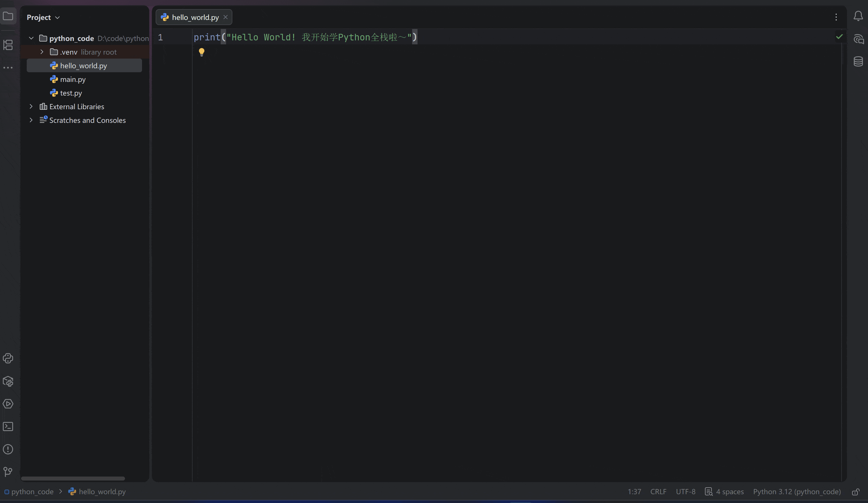The height and width of the screenshot is (503, 868).
Task: Open the Structure tool window icon
Action: coord(8,45)
